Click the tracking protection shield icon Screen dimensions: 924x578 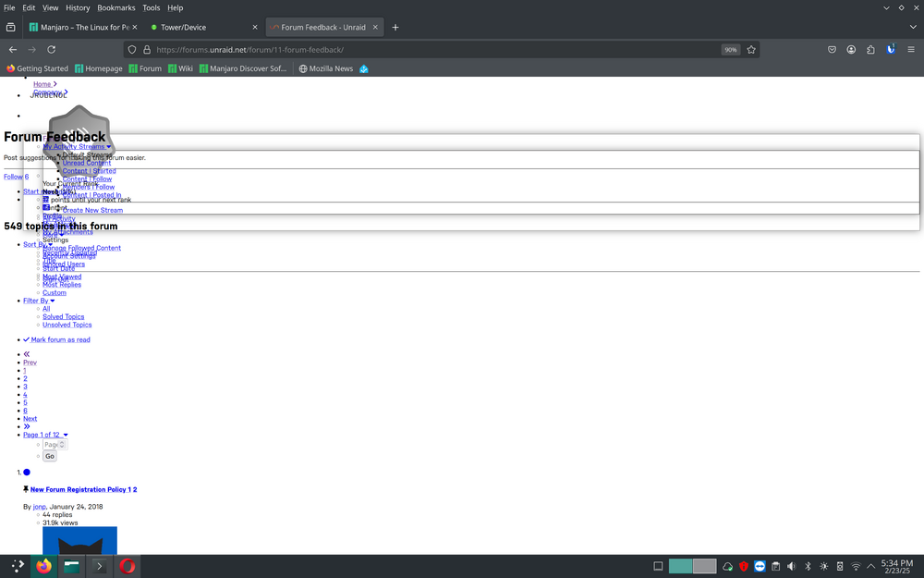tap(132, 50)
